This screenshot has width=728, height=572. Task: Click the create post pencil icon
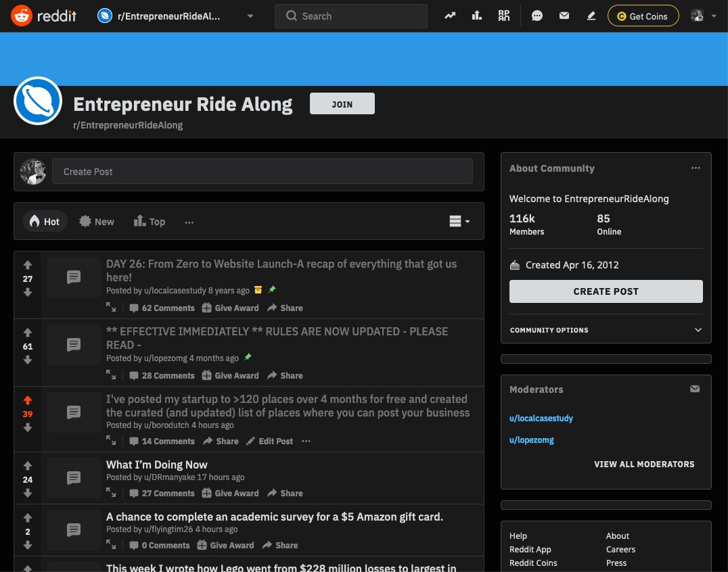click(x=591, y=16)
